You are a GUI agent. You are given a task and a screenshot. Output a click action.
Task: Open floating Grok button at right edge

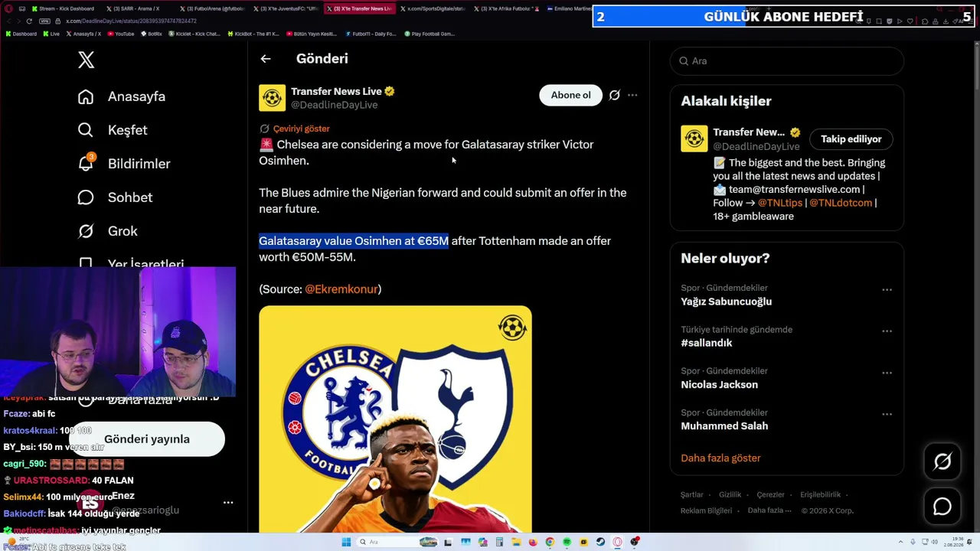pos(942,461)
